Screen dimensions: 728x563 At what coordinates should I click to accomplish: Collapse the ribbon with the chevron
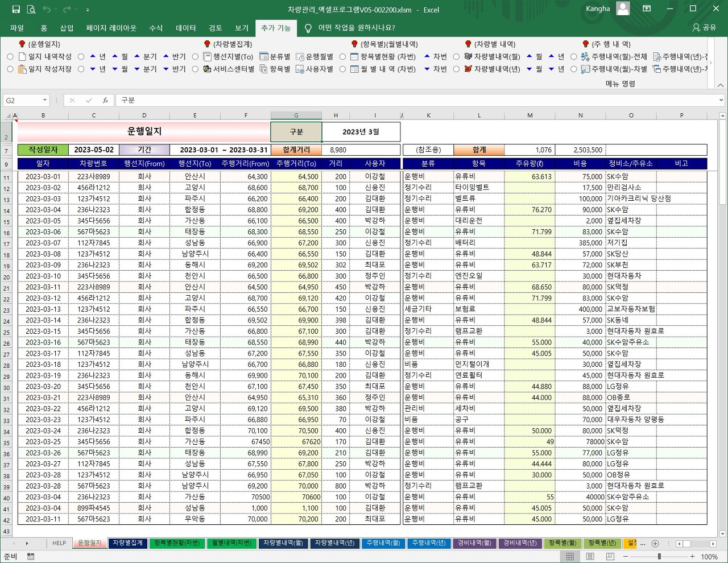point(721,85)
